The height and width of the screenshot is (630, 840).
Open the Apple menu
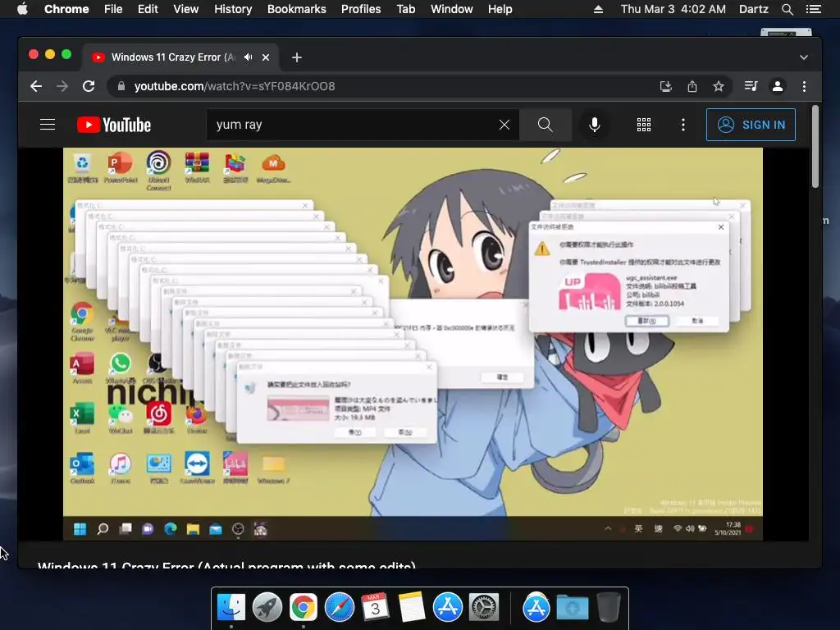click(22, 9)
